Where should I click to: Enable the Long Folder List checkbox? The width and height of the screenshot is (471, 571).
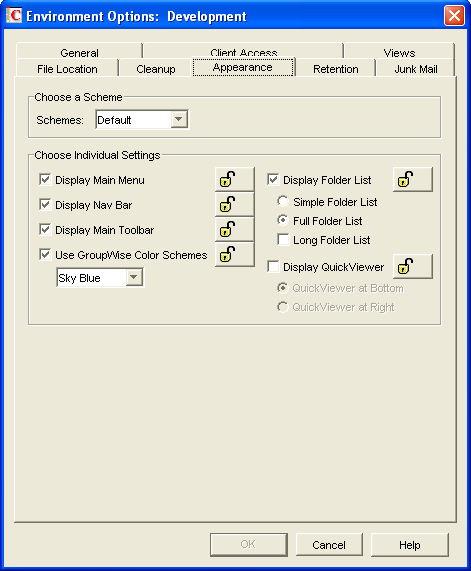tap(283, 240)
